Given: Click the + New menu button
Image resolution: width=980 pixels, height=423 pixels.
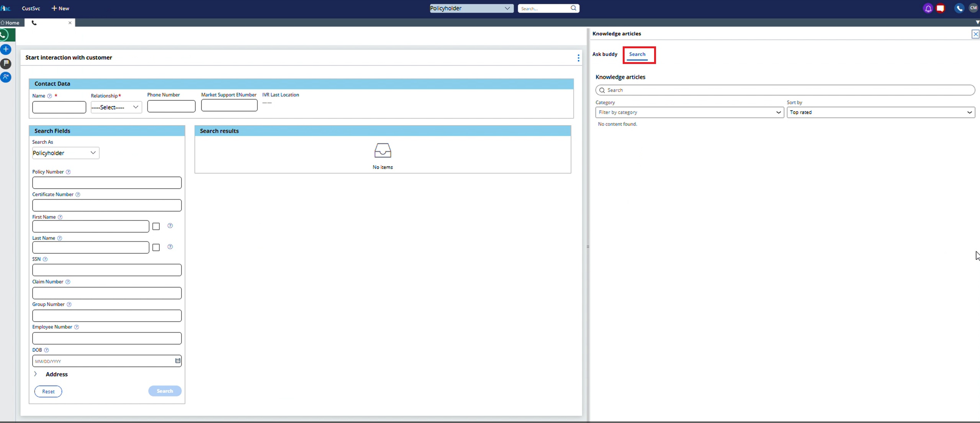Looking at the screenshot, I should coord(60,8).
